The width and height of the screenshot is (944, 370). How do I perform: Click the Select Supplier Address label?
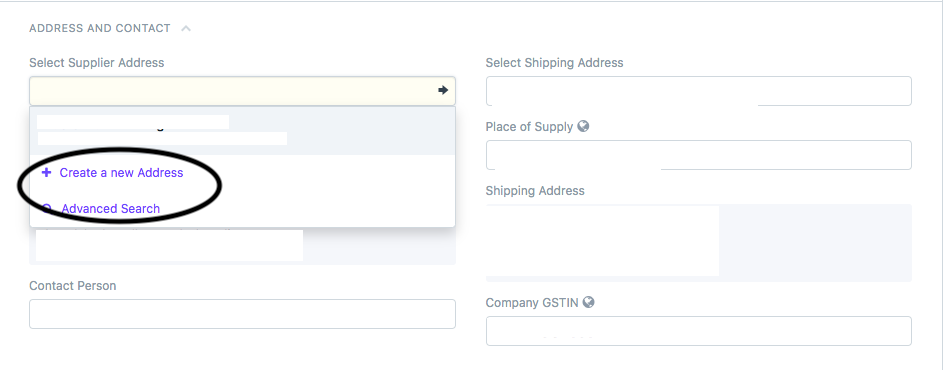pyautogui.click(x=97, y=63)
